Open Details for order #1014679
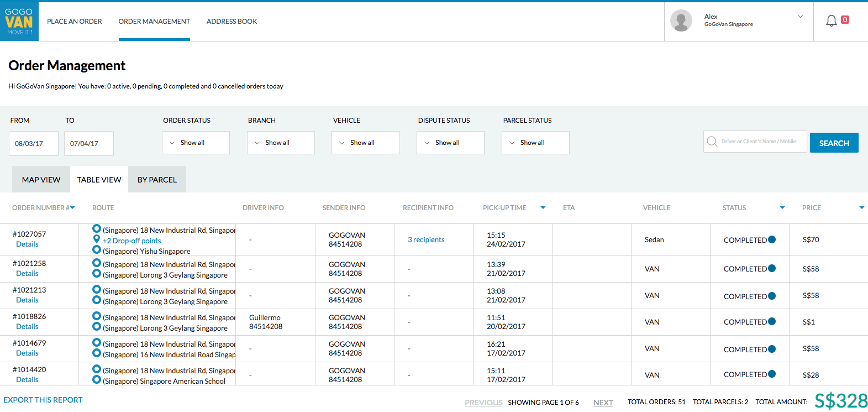 click(27, 353)
